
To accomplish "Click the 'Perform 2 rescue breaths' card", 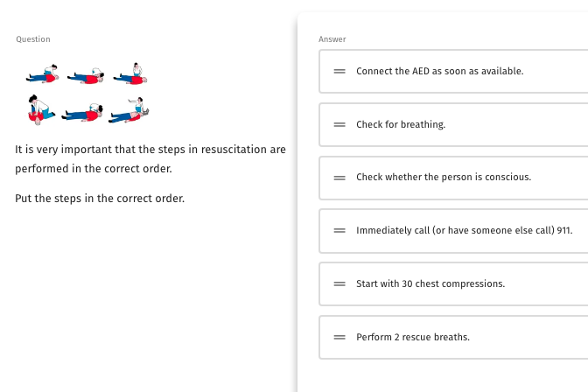I will point(453,337).
